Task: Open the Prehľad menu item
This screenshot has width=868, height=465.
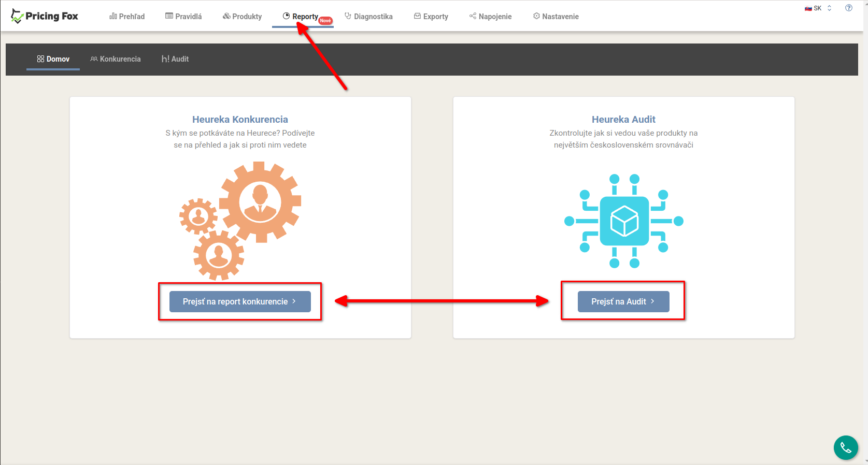Action: click(x=127, y=17)
